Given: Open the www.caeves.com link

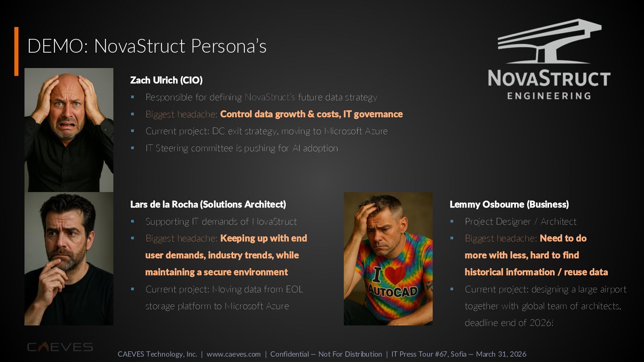Looking at the screenshot, I should pos(233,354).
